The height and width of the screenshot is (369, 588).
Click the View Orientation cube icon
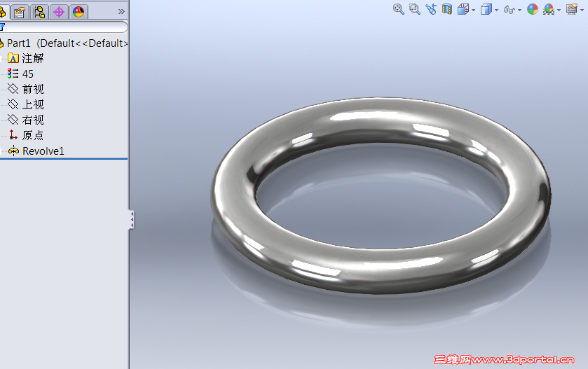(463, 9)
